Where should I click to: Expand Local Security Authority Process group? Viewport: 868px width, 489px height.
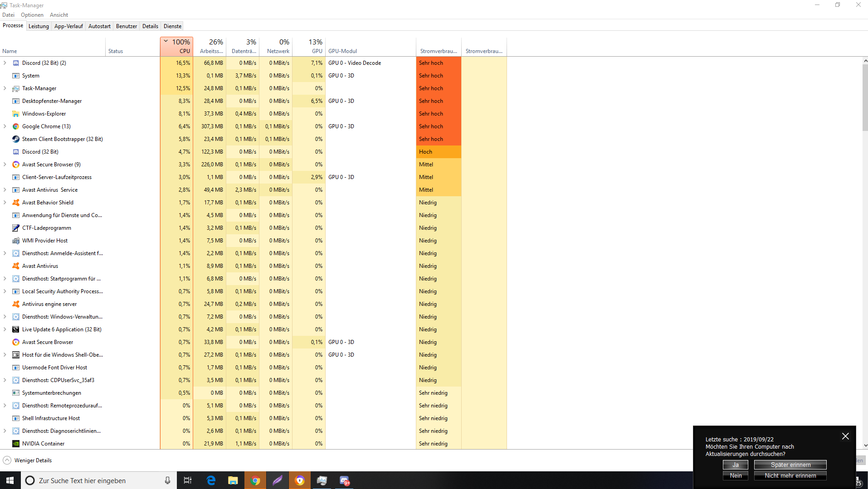click(x=5, y=291)
